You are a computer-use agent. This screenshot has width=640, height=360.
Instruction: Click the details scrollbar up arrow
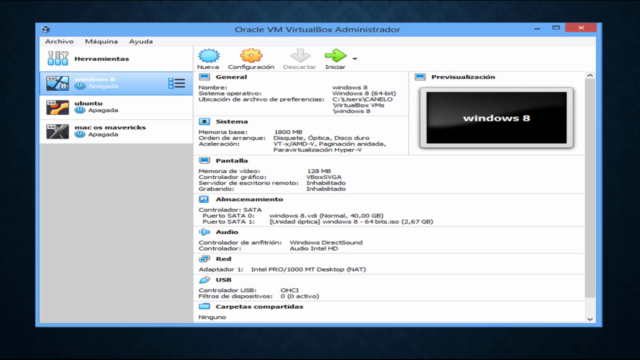[590, 76]
